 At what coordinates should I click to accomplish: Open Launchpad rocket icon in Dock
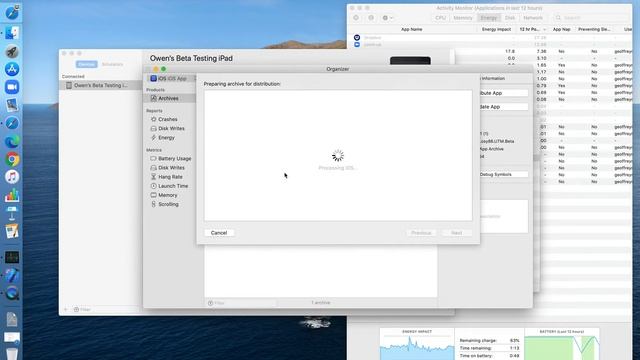pyautogui.click(x=12, y=51)
